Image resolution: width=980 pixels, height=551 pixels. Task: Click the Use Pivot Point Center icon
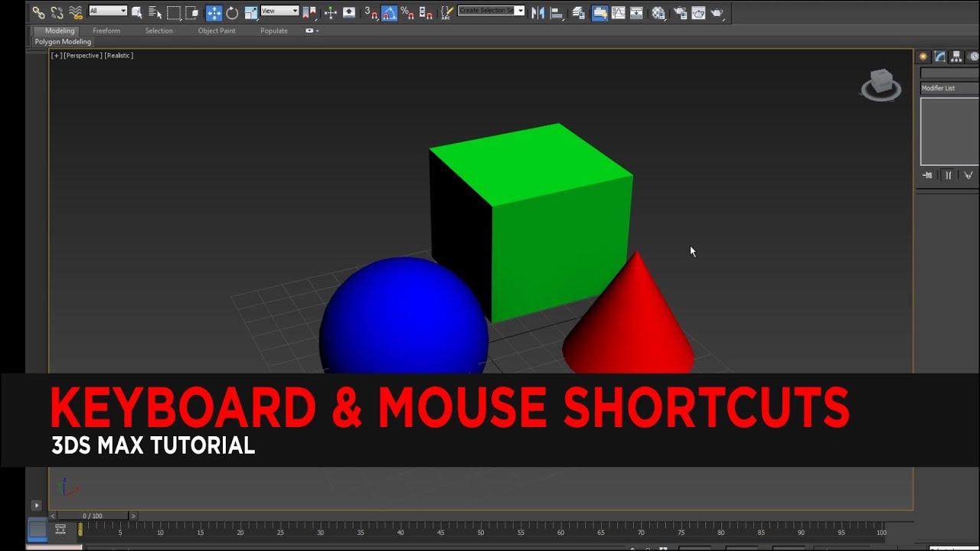[x=309, y=12]
